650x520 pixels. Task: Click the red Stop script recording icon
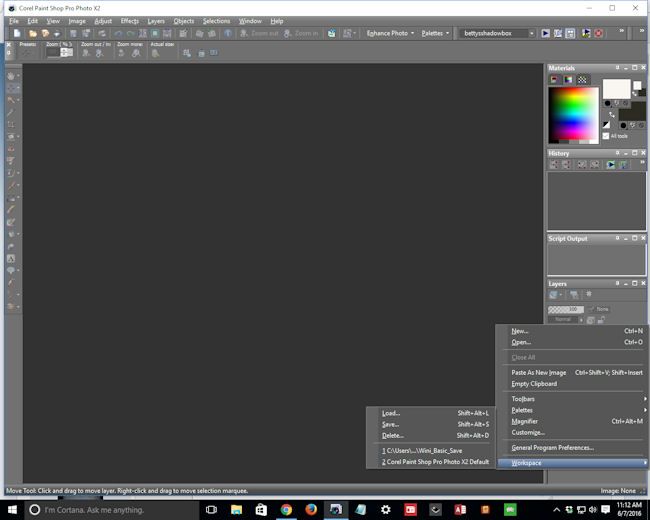598,33
